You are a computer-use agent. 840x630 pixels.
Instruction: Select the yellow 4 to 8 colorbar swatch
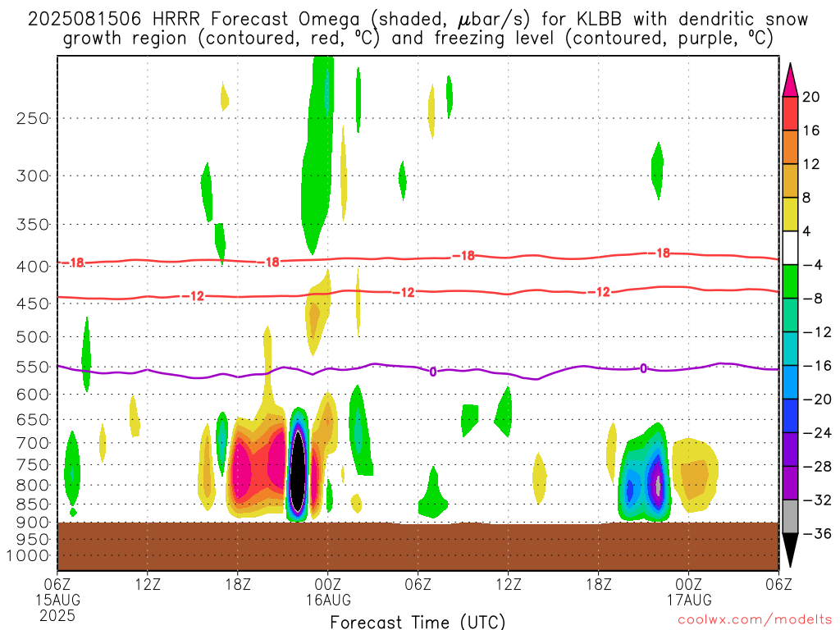[x=790, y=214]
